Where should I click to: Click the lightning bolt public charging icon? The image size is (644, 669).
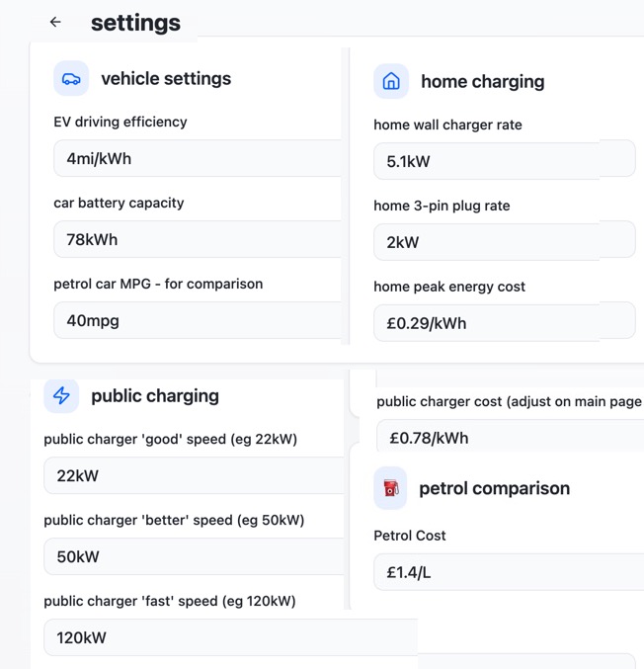click(61, 396)
